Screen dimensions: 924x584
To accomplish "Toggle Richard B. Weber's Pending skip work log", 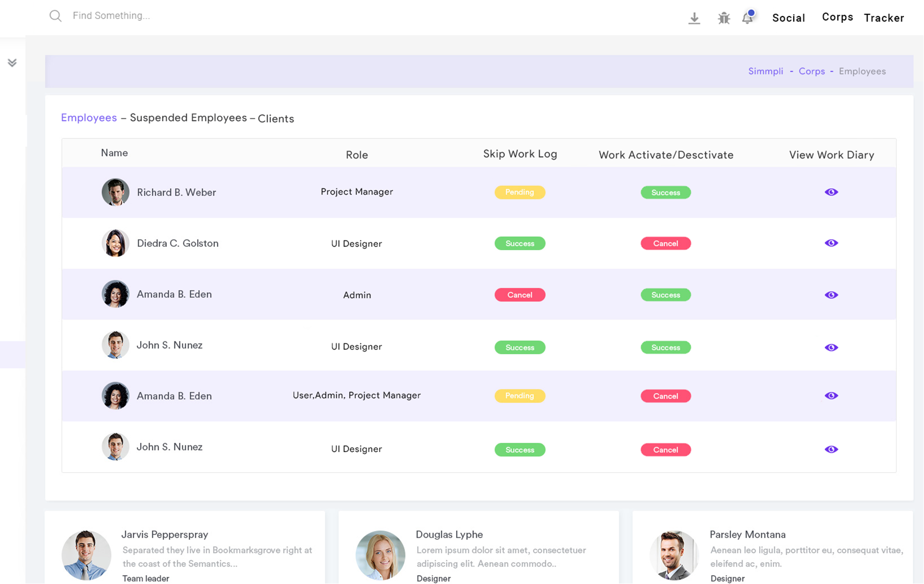I will pos(519,192).
